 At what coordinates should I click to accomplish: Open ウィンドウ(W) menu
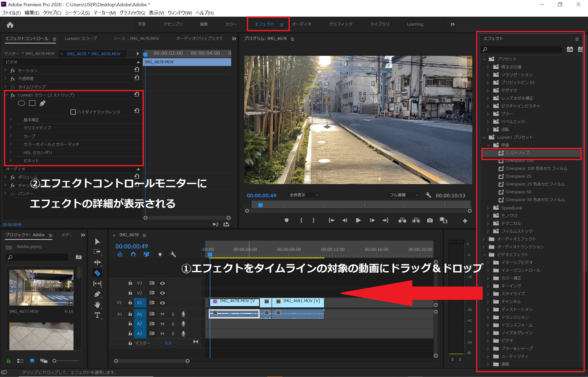click(x=180, y=13)
